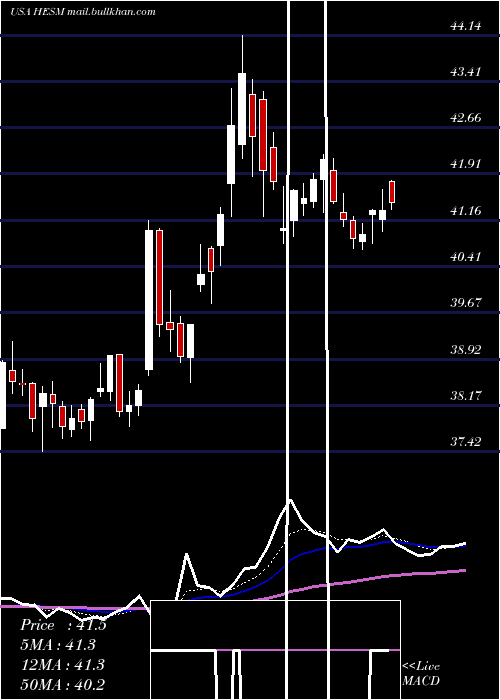Click the tallest white candlestick at the chart peak

[x=242, y=108]
